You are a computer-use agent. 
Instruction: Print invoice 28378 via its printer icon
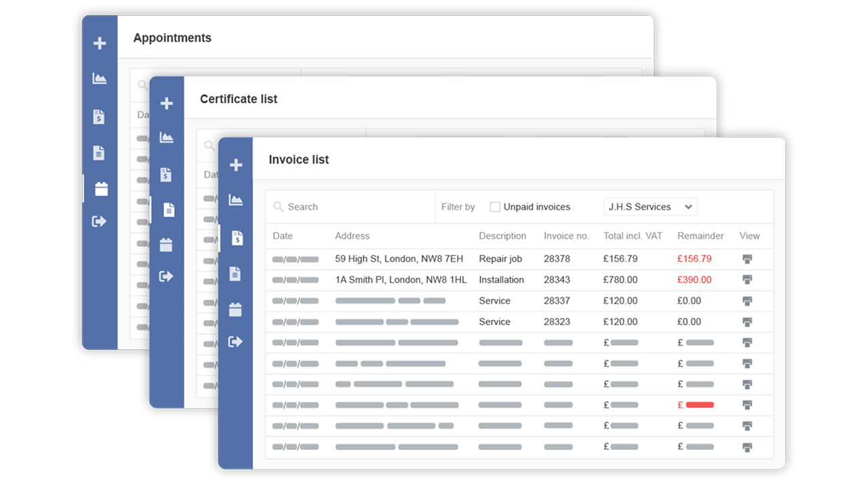point(749,258)
